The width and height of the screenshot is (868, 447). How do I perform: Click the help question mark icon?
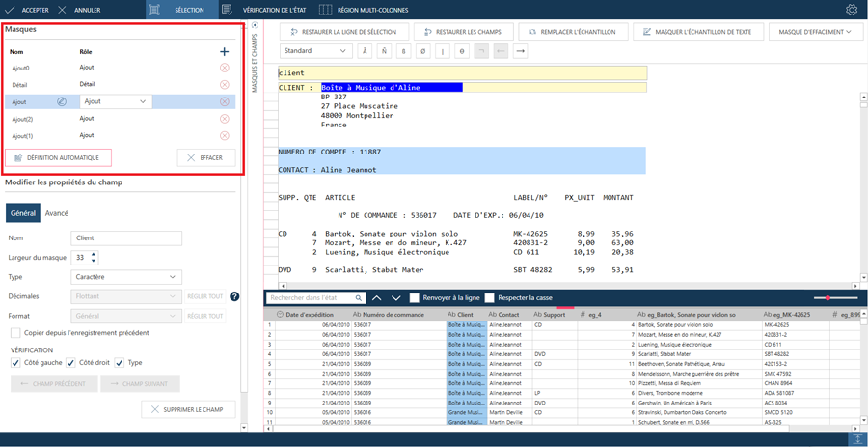tap(234, 296)
